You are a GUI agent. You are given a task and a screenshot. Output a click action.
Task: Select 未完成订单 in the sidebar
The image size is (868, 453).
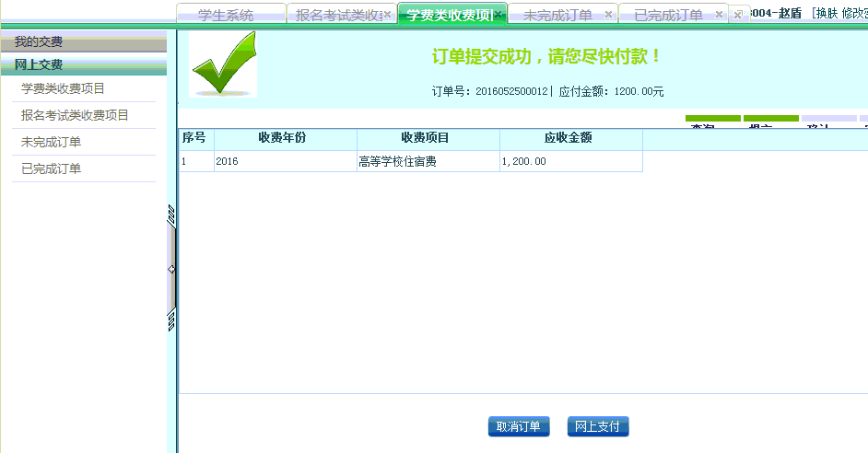pyautogui.click(x=52, y=142)
